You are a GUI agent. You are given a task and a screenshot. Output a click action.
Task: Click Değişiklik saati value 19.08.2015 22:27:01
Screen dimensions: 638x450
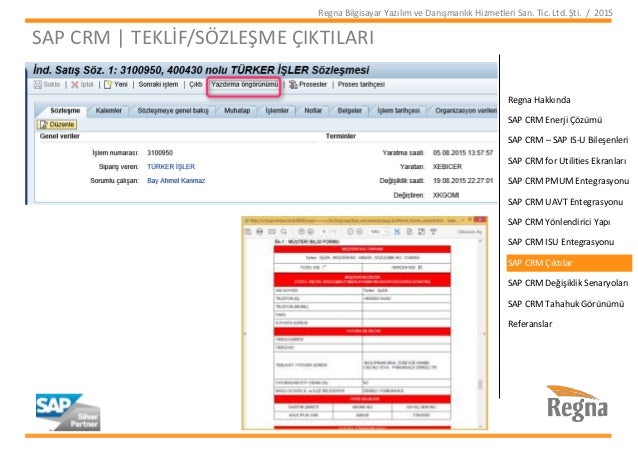(463, 180)
